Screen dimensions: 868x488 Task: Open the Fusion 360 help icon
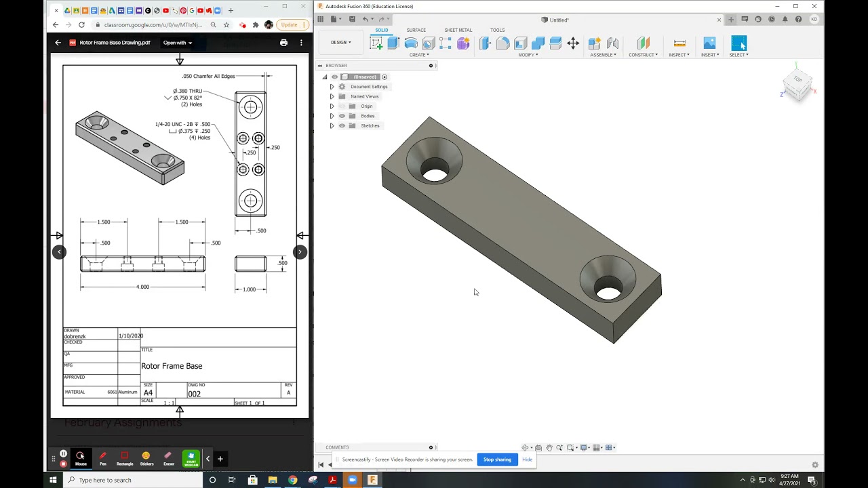click(799, 20)
